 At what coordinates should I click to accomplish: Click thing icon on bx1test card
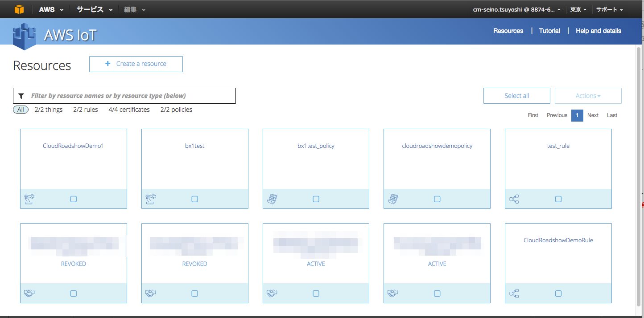(x=151, y=199)
